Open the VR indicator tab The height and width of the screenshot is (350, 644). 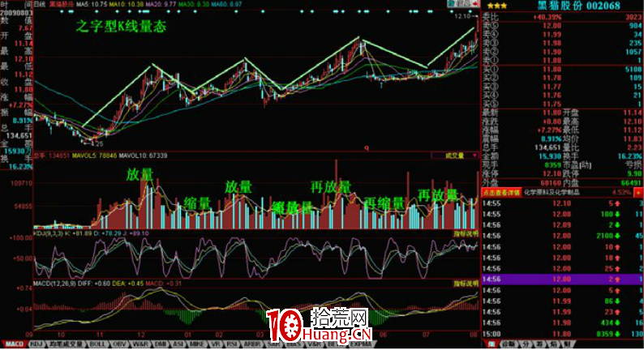[x=216, y=344]
